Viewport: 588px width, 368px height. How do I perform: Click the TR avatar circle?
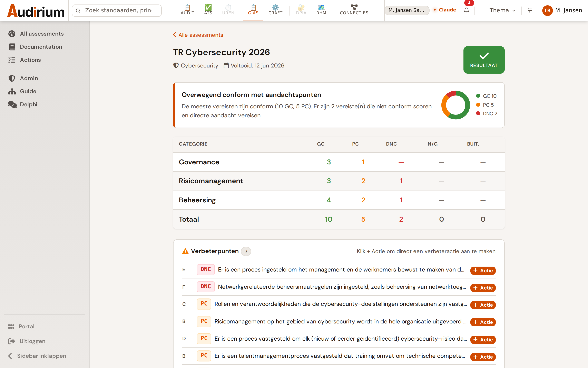click(x=547, y=10)
